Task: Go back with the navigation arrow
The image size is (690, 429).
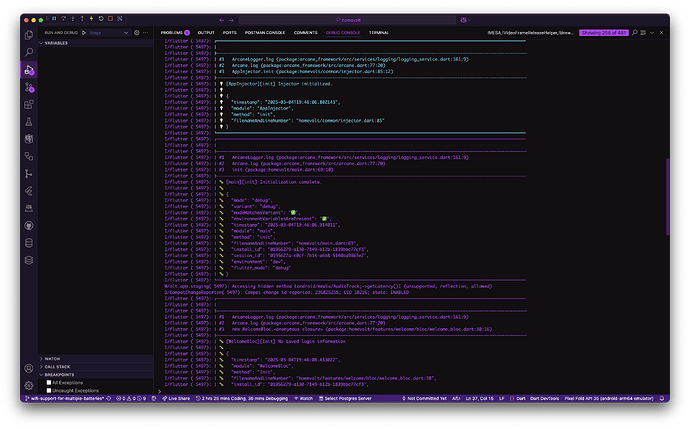Action: click(221, 20)
